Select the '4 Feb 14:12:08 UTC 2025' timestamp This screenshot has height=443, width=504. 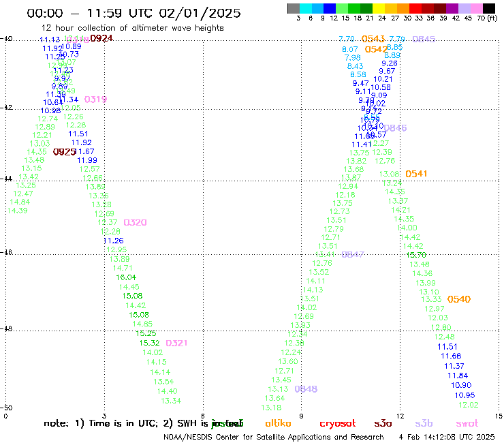447,437
